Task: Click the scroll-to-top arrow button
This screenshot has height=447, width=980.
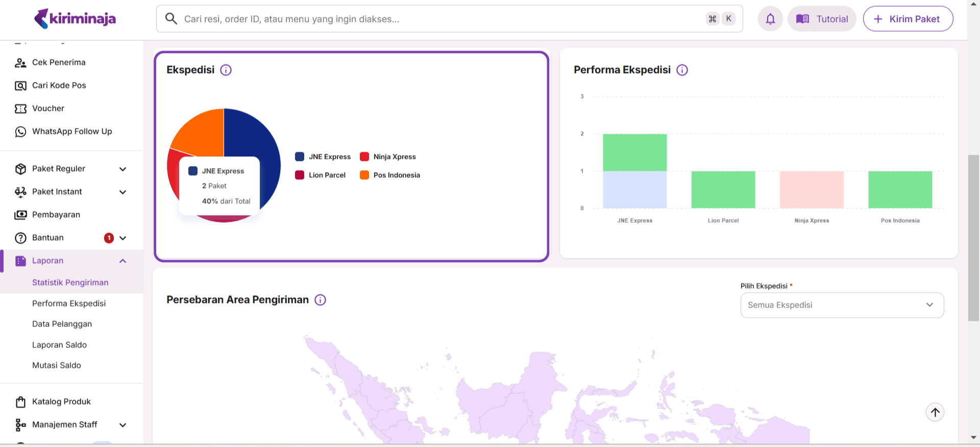Action: (x=935, y=412)
